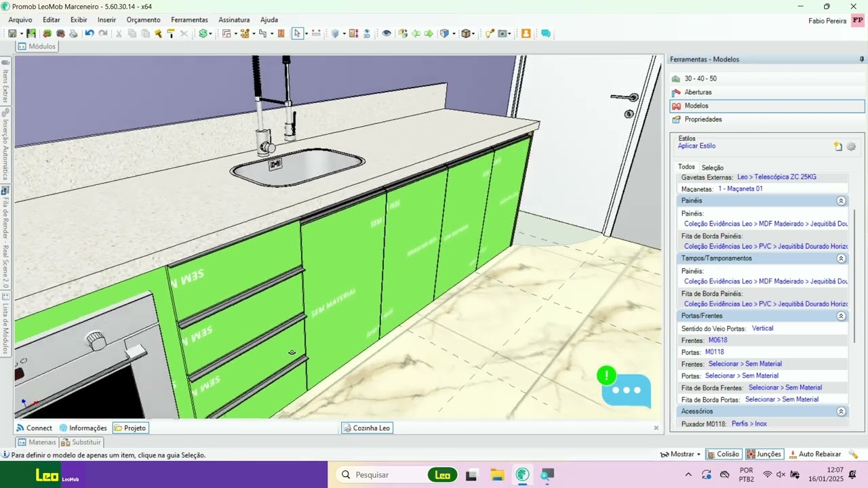This screenshot has height=488, width=868.
Task: Open the Mostrar dropdown
Action: pos(680,454)
